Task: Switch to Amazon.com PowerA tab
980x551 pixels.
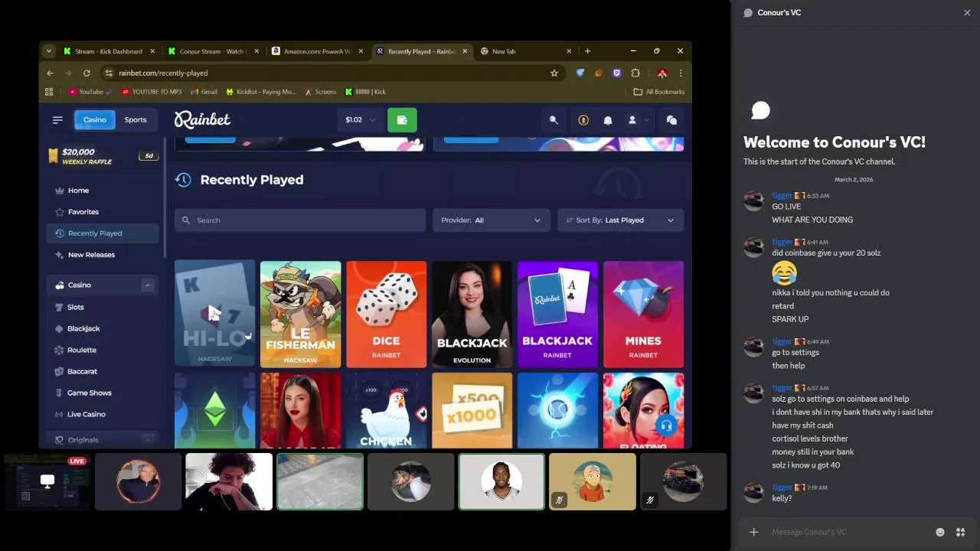Action: 318,51
